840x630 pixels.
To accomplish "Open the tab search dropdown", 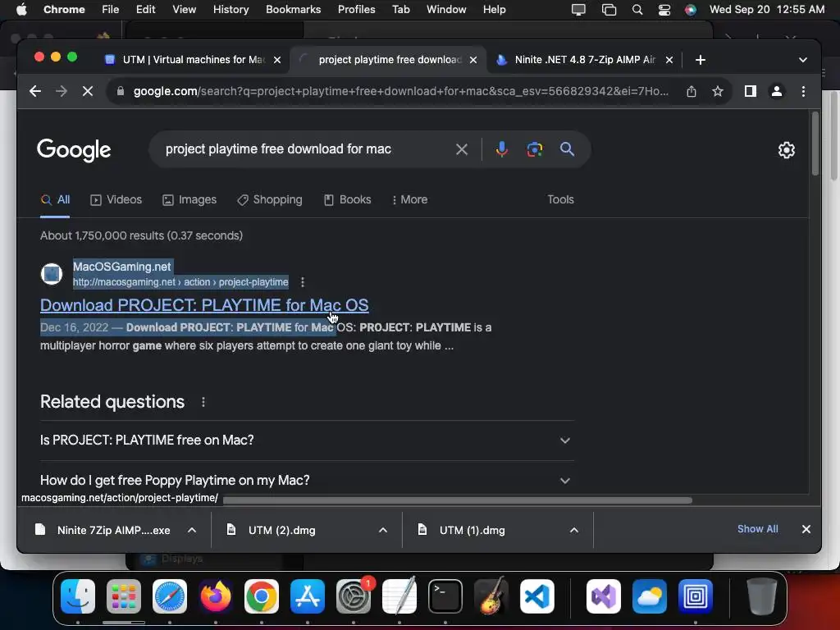I will click(x=802, y=60).
